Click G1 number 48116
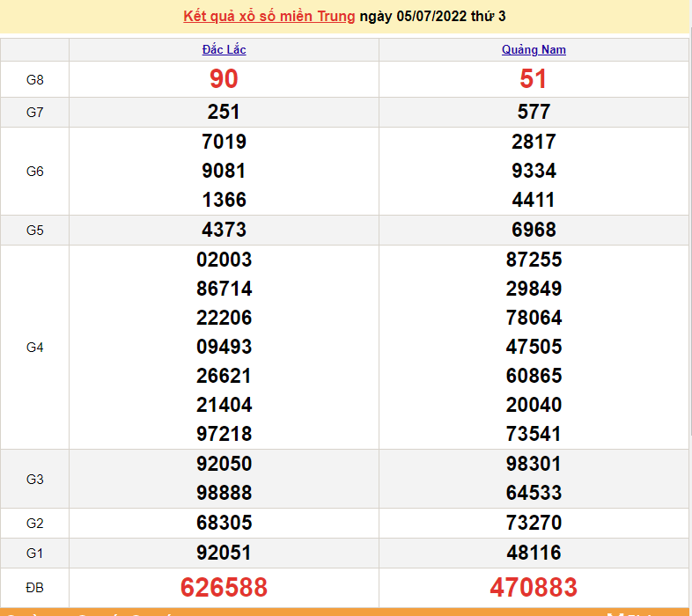The height and width of the screenshot is (616, 692). click(534, 553)
